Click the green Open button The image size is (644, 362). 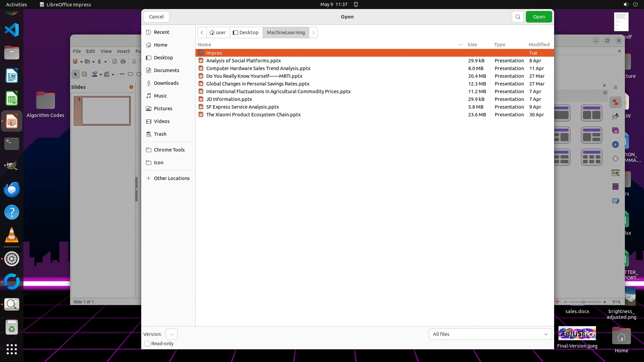coord(539,17)
